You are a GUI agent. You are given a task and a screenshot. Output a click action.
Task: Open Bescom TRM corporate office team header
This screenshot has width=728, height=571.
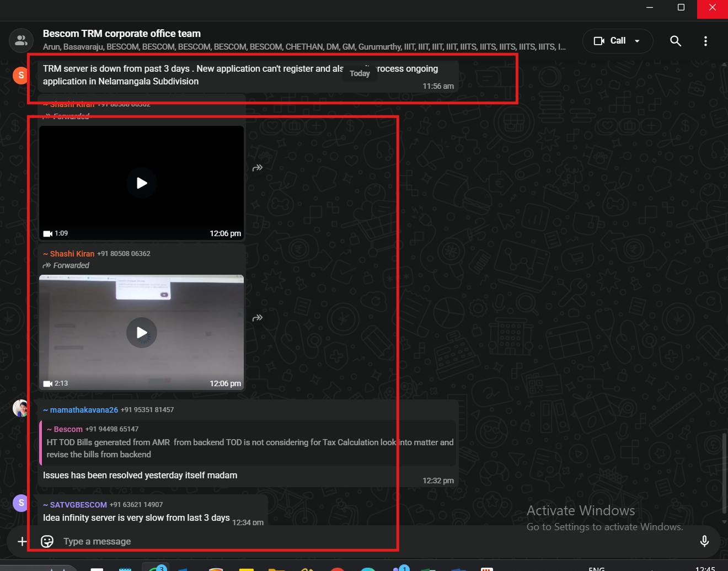pos(122,34)
